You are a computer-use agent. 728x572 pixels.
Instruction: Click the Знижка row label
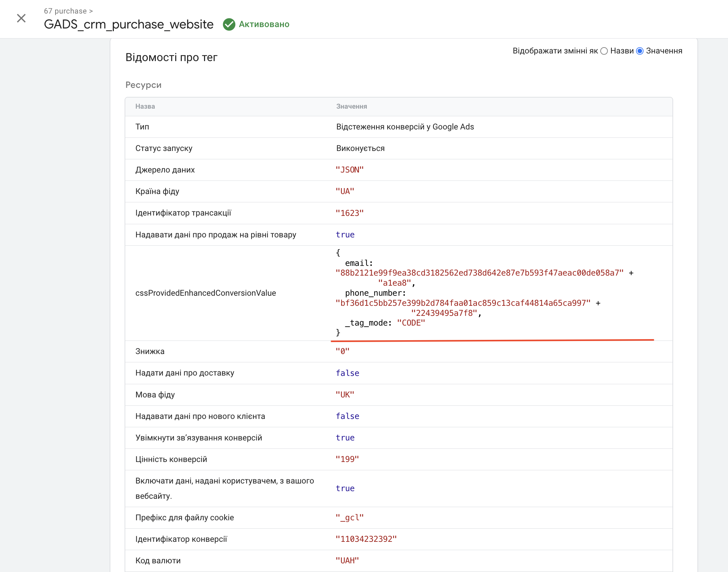point(150,351)
